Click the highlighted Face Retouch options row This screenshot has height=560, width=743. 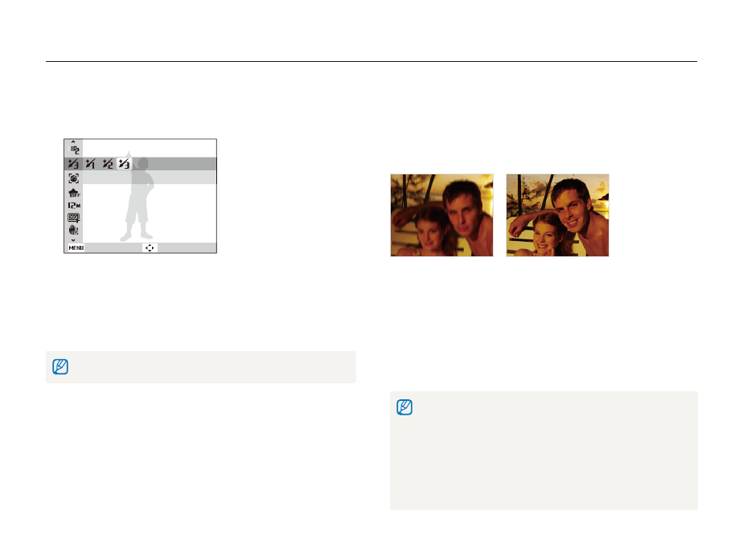point(140,164)
